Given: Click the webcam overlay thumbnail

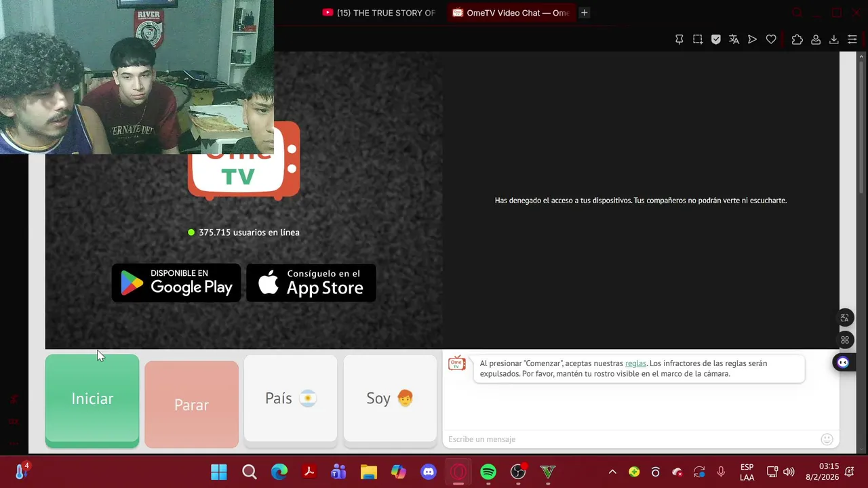Looking at the screenshot, I should pos(137,77).
